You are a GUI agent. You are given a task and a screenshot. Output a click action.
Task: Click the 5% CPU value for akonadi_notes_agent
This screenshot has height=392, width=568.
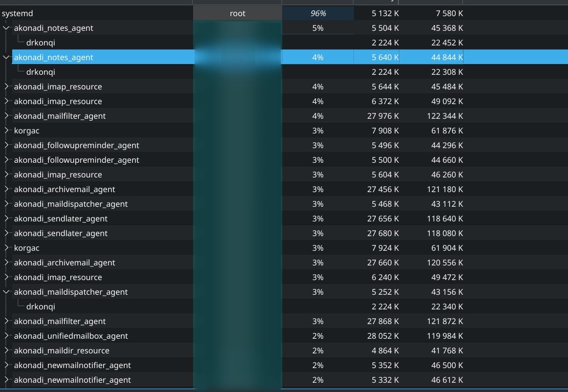click(318, 28)
